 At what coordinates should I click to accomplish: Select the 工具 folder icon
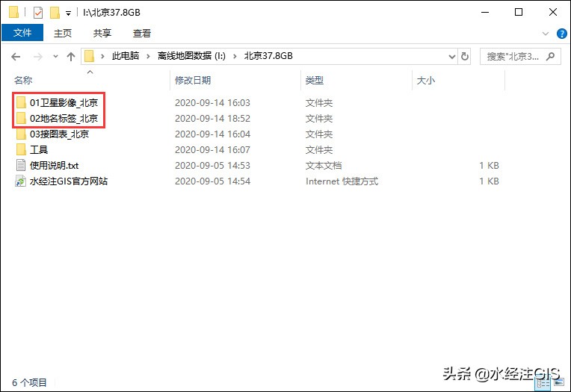click(x=21, y=149)
